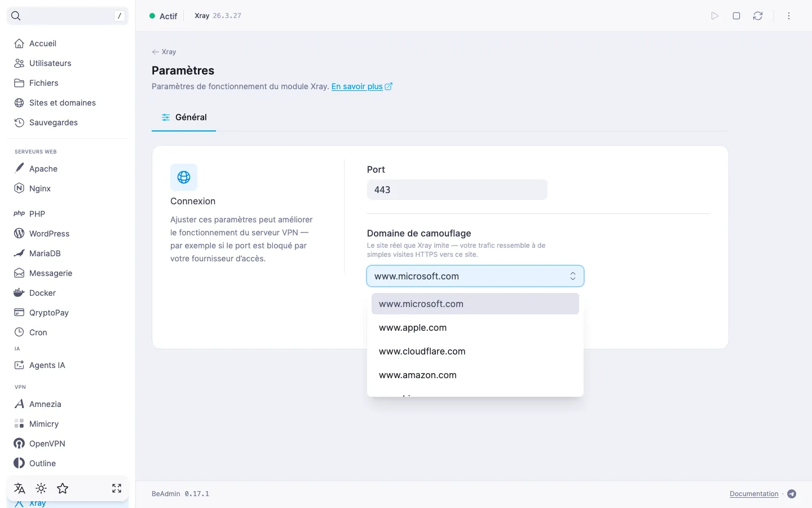This screenshot has width=812, height=508.
Task: Switch to the Général tab
Action: pos(184,117)
